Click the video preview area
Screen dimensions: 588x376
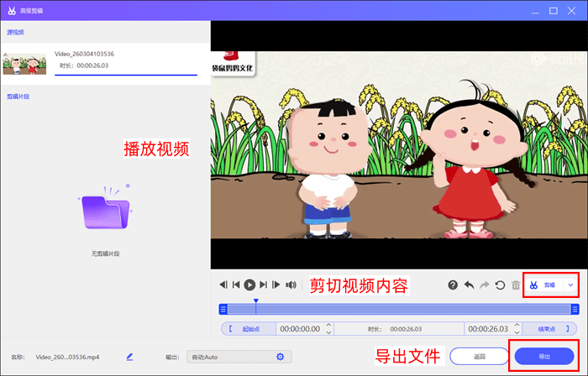pyautogui.click(x=399, y=145)
